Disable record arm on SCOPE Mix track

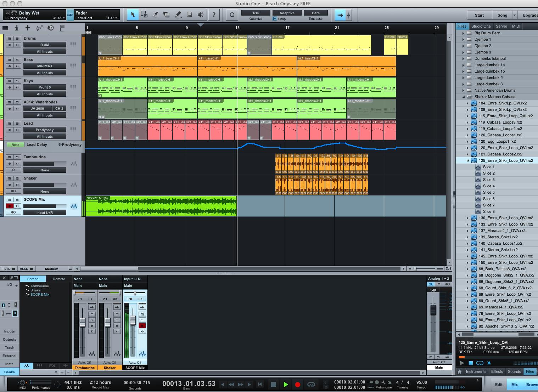tap(10, 206)
